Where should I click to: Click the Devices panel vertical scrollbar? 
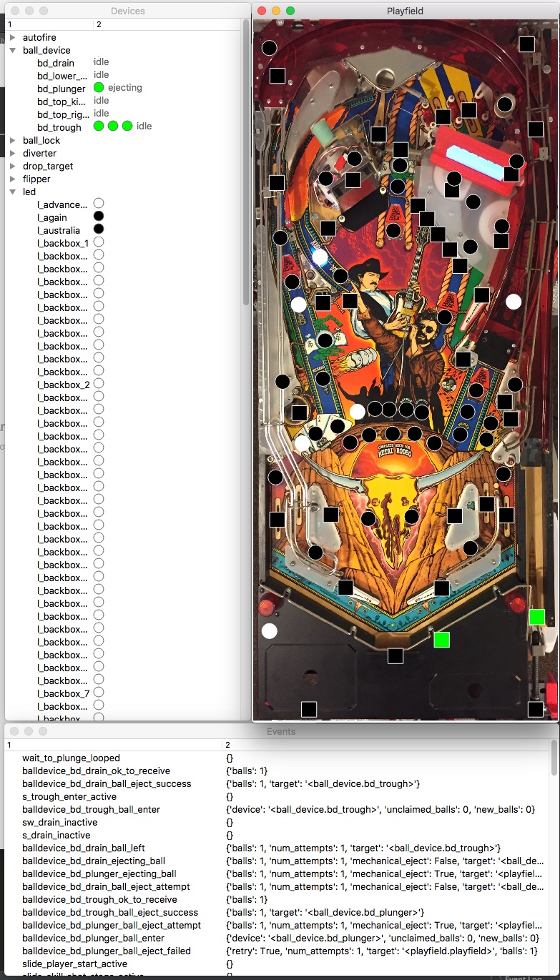tap(247, 164)
